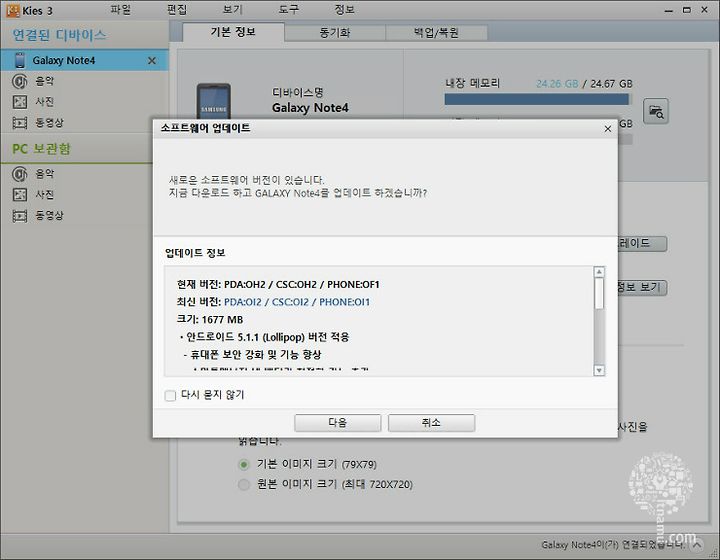720x560 pixels.
Task: Switch to the 백업/복원 tab
Action: pos(436,33)
